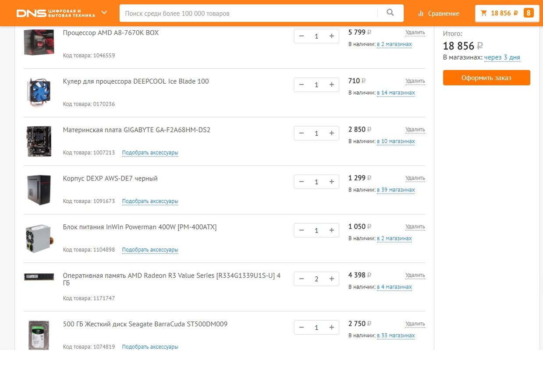Open AMD processor 'в 2 магазинах' availability link
The image size is (543, 392).
pos(394,44)
